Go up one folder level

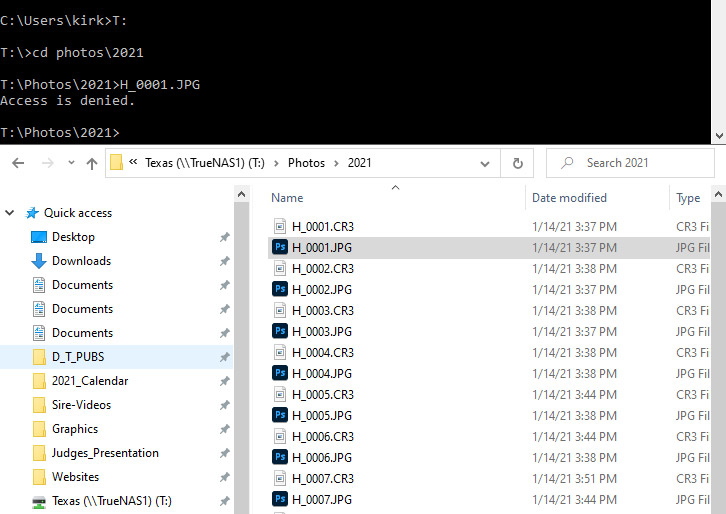[92, 163]
